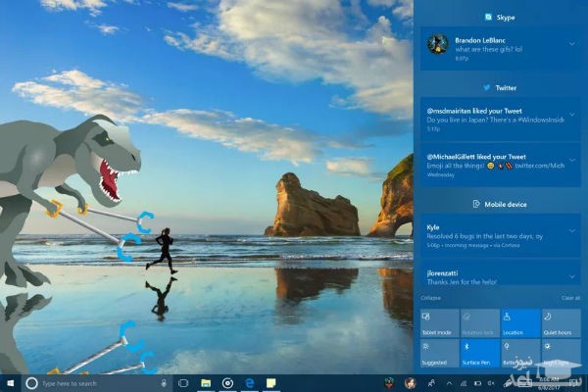This screenshot has height=392, width=588.
Task: Open Kyle's resolved bugs message
Action: tap(501, 235)
